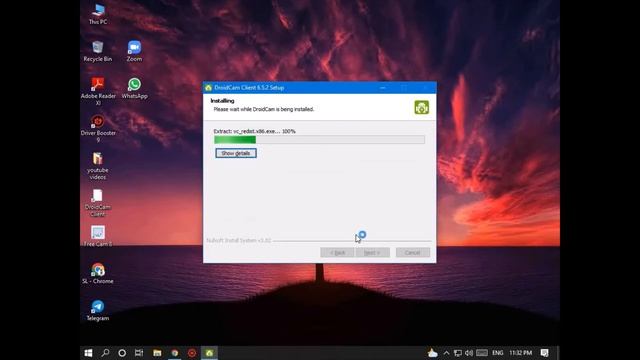Open red screen recorder taskbar icon
Screen dimensions: 640x360
click(x=192, y=353)
